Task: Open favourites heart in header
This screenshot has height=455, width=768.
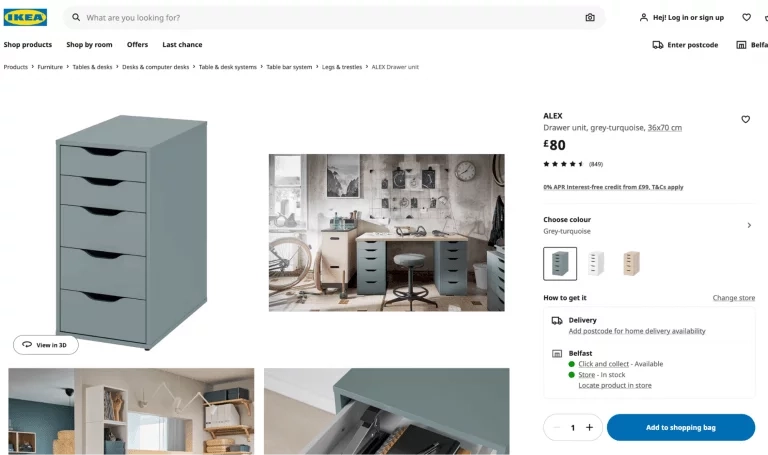Action: tap(746, 18)
